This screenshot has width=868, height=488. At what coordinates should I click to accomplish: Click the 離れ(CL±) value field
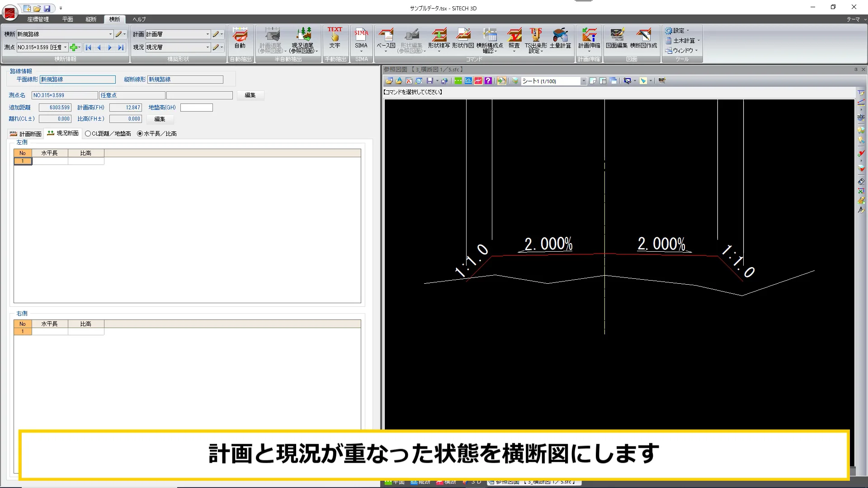click(x=55, y=119)
